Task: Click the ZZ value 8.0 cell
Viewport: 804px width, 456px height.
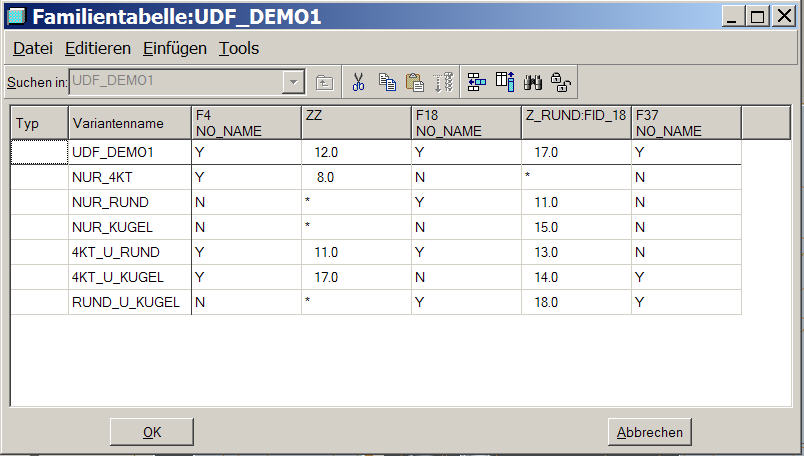Action: tap(356, 177)
